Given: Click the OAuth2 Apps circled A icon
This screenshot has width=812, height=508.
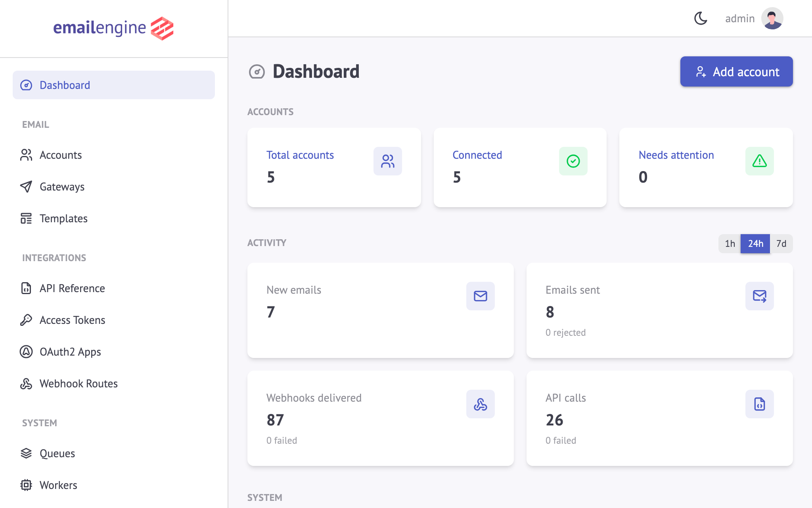Looking at the screenshot, I should coord(26,352).
